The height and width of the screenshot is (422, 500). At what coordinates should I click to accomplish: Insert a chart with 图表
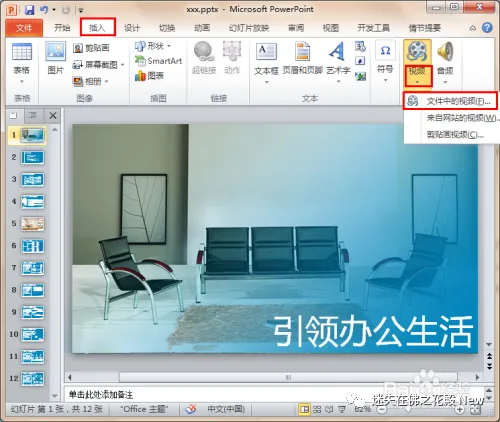click(149, 76)
